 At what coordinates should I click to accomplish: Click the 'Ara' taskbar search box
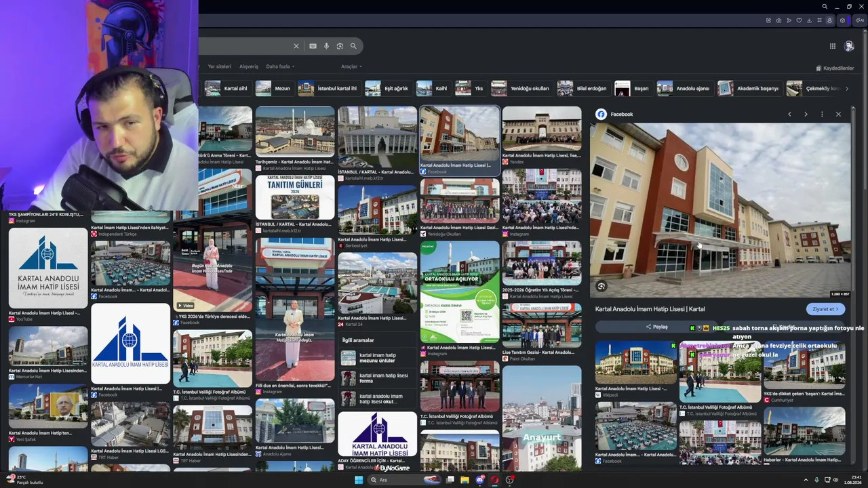[403, 480]
